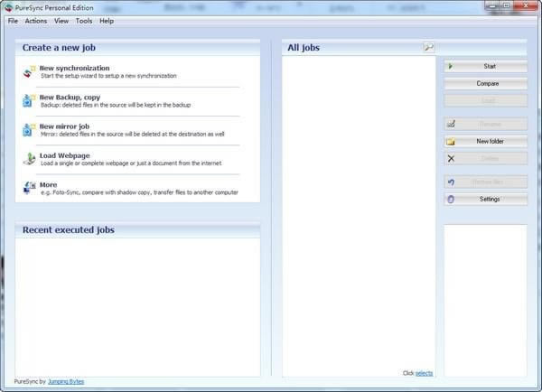Click the 'selects' link under All jobs
The width and height of the screenshot is (542, 392).
click(x=425, y=373)
